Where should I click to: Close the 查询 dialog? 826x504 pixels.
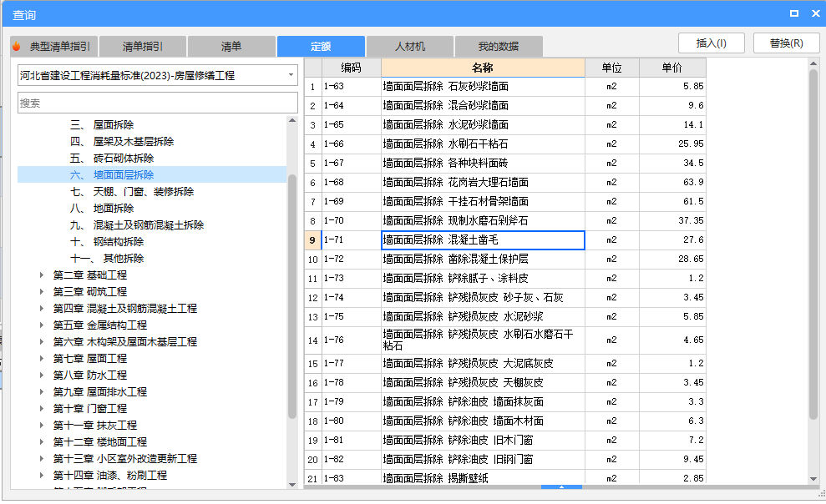(815, 13)
